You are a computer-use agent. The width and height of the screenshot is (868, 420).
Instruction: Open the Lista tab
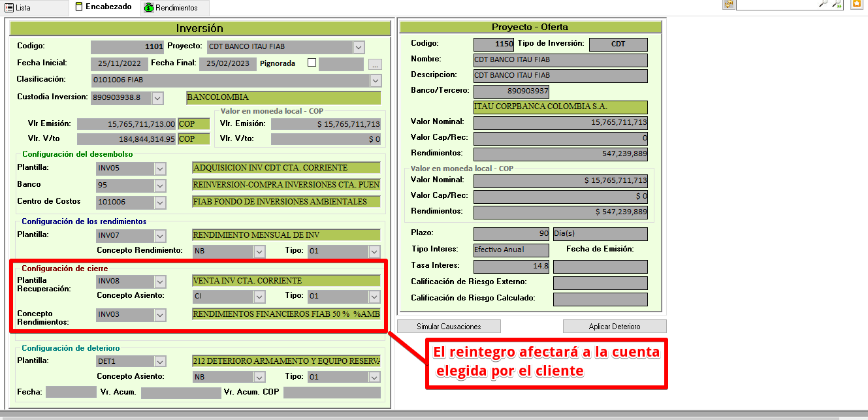click(18, 8)
